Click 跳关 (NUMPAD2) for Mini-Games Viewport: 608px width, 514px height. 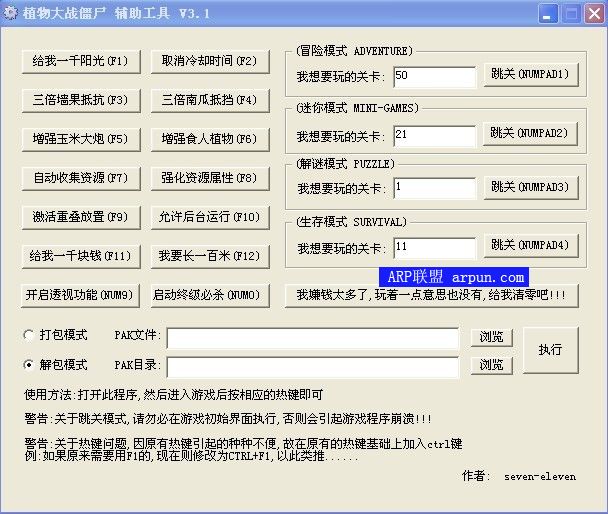click(530, 133)
